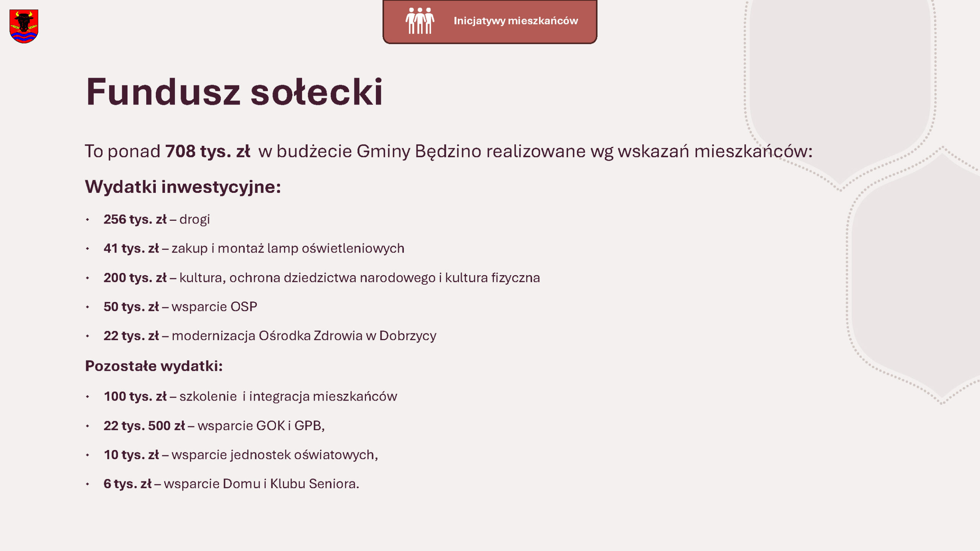Click the wsparcie GOK i GPB line

point(214,426)
